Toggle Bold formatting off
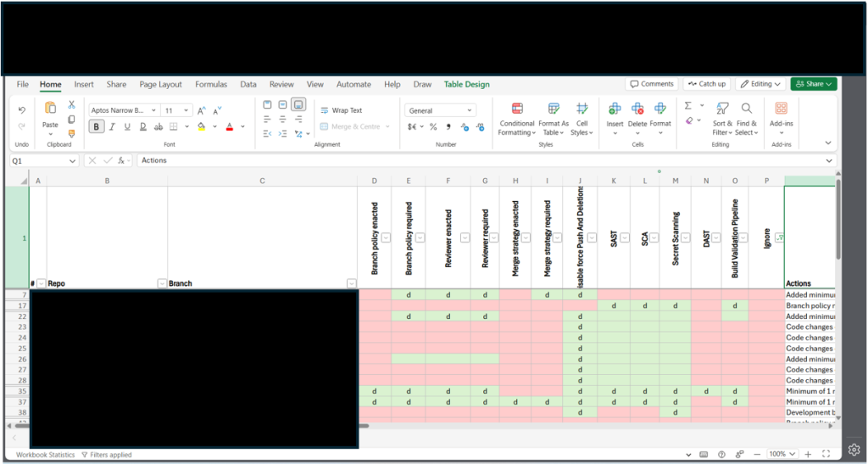Screen dimensions: 868x464 click(x=97, y=126)
